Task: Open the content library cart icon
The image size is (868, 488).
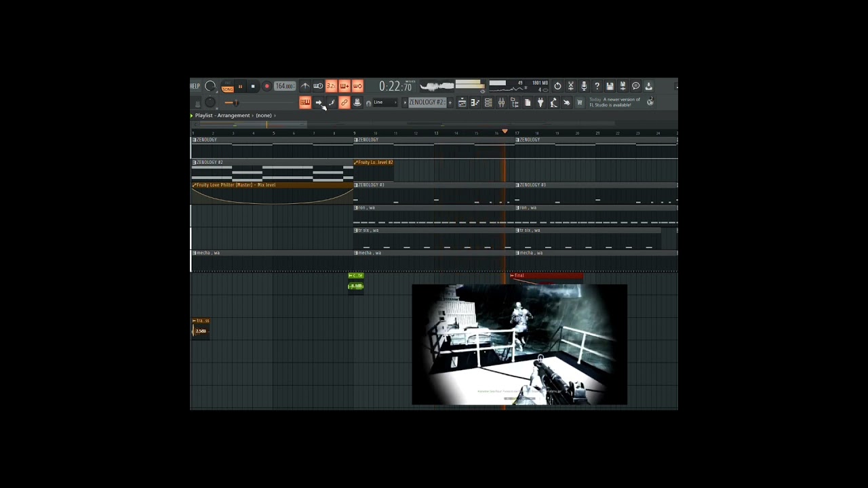Action: [580, 102]
